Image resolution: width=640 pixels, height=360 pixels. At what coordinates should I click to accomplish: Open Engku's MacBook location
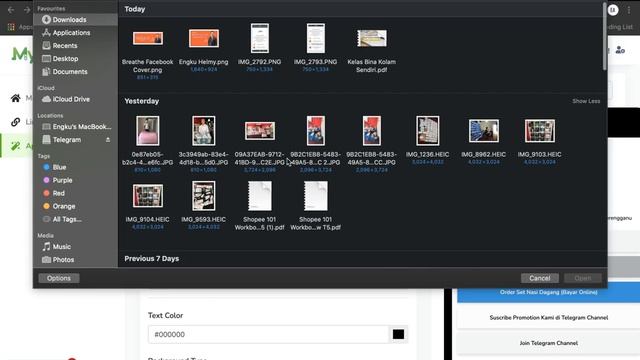[75, 127]
